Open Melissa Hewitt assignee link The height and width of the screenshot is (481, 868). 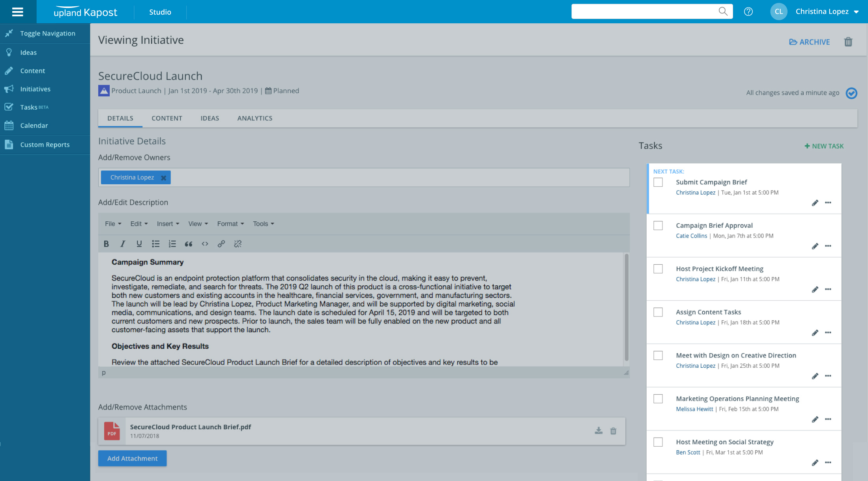(694, 409)
